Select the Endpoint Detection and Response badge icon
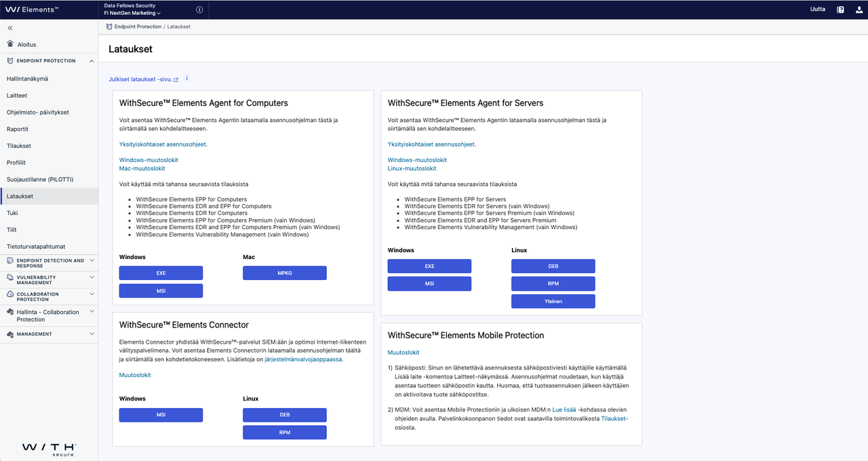This screenshot has width=868, height=461. 9,262
